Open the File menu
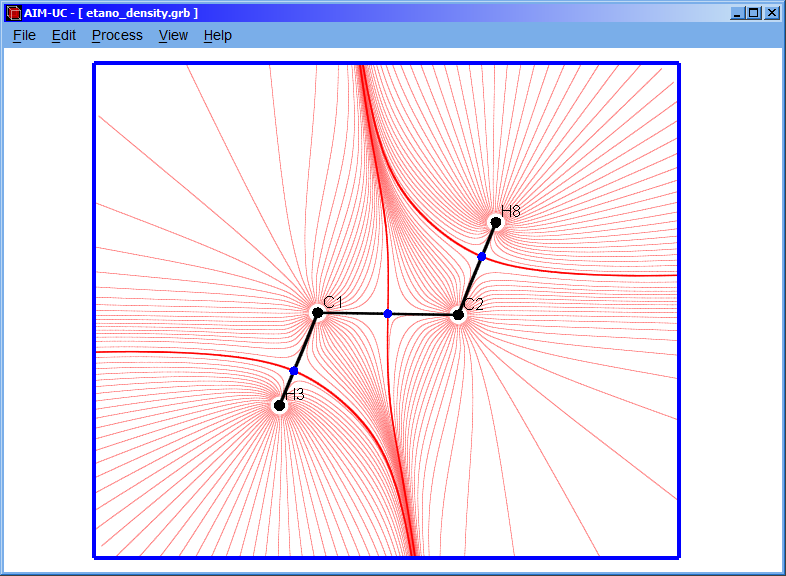 point(24,35)
